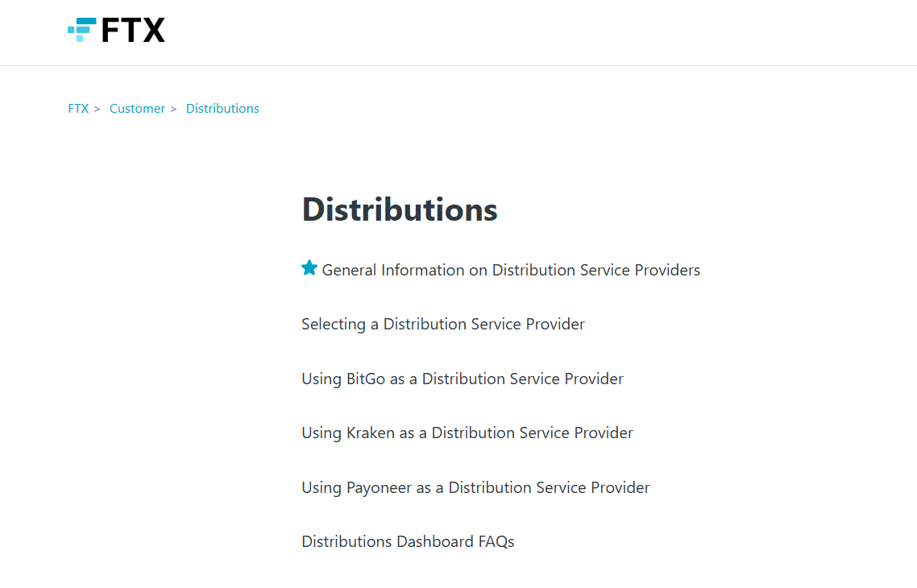917x588 pixels.
Task: Go to the FTX breadcrumb link
Action: coord(78,109)
